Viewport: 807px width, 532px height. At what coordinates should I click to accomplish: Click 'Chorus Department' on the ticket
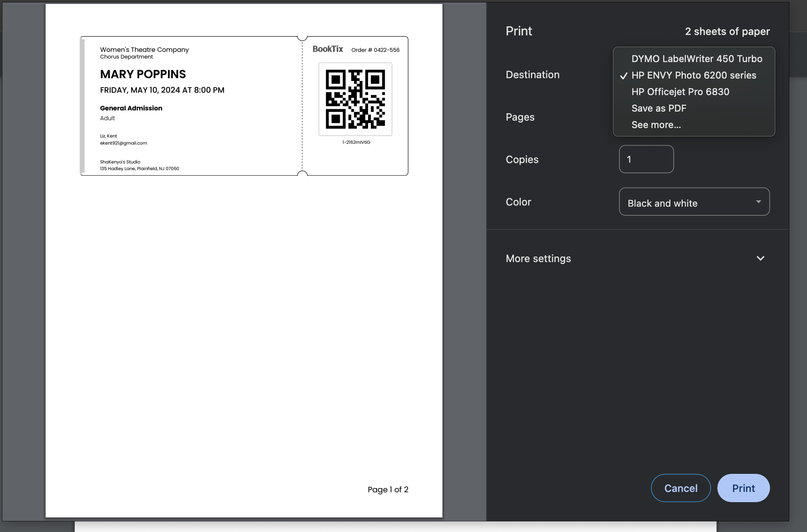126,57
